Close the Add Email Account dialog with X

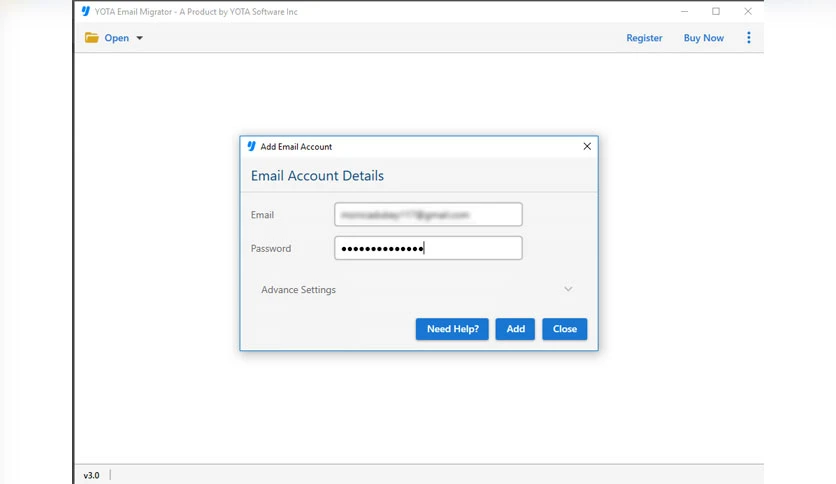(x=587, y=146)
